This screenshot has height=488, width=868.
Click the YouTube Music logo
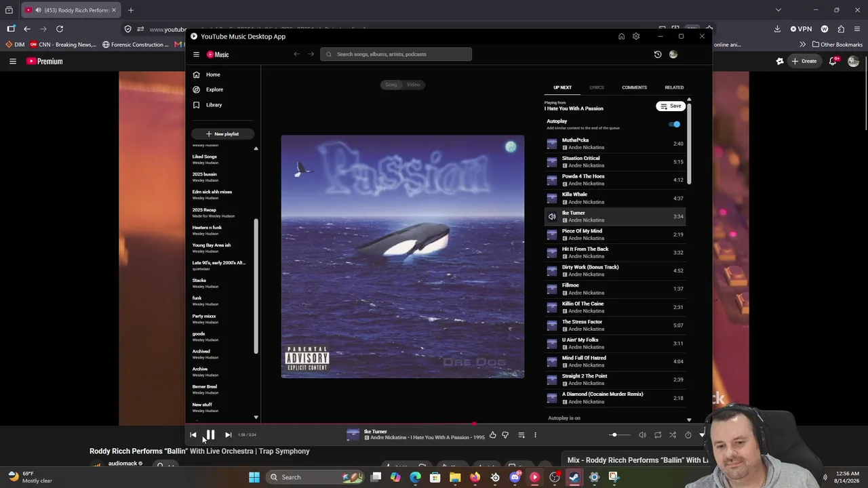pyautogui.click(x=218, y=55)
